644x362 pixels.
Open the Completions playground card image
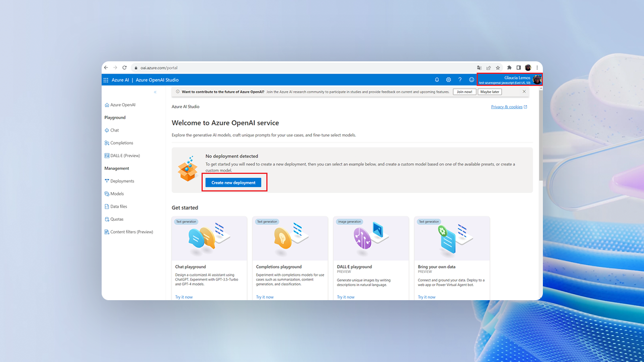click(290, 239)
